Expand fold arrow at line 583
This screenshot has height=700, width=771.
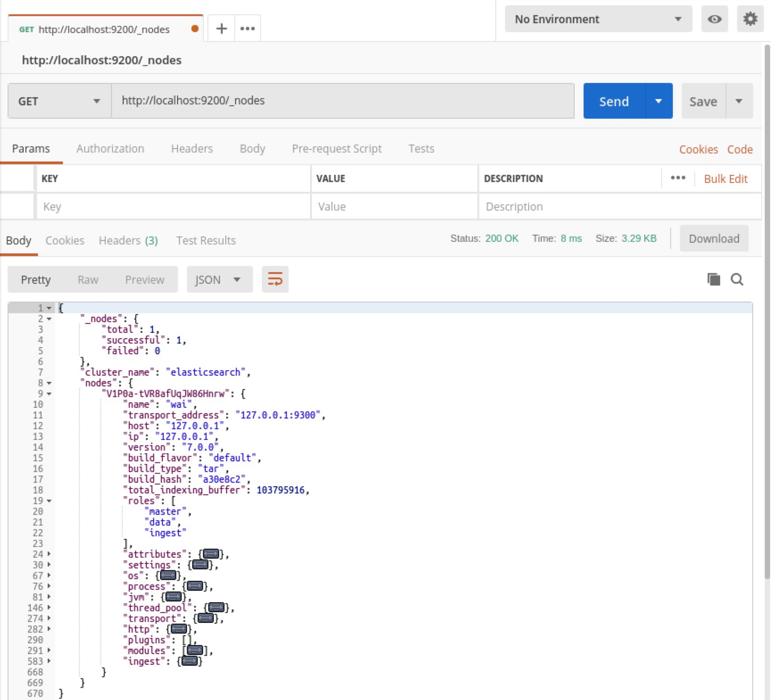pos(49,661)
